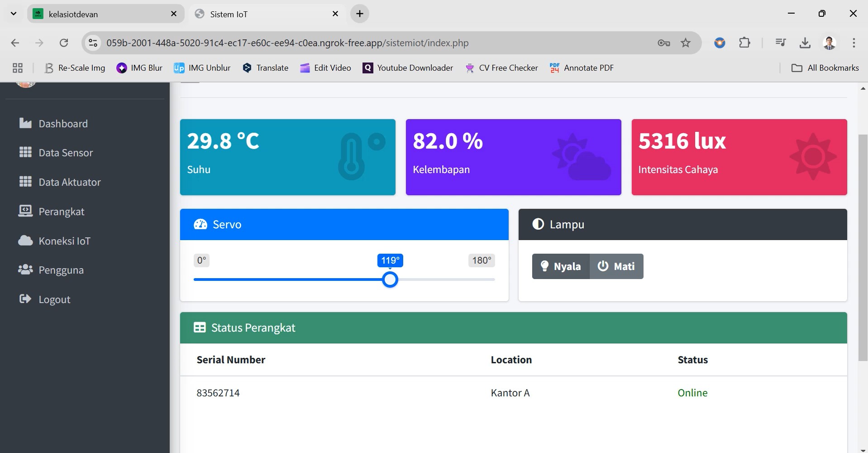The image size is (868, 453).
Task: Bookmark this page with the star
Action: tap(686, 43)
